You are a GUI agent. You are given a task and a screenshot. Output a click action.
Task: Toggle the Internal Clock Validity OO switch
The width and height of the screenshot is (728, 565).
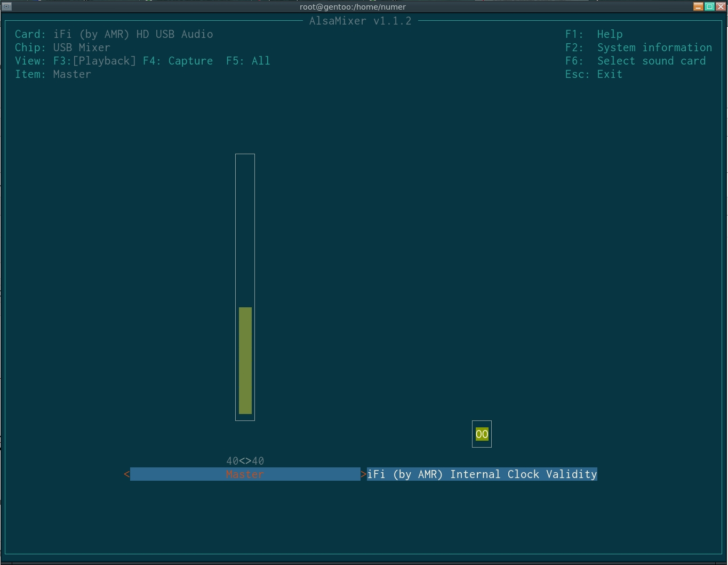click(482, 434)
